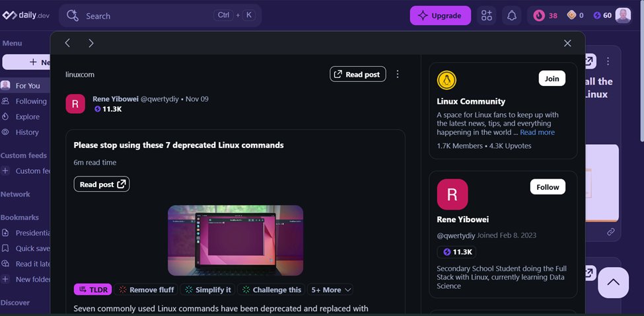644x316 pixels.
Task: Click the 11.3K reputation under author name
Action: (108, 109)
